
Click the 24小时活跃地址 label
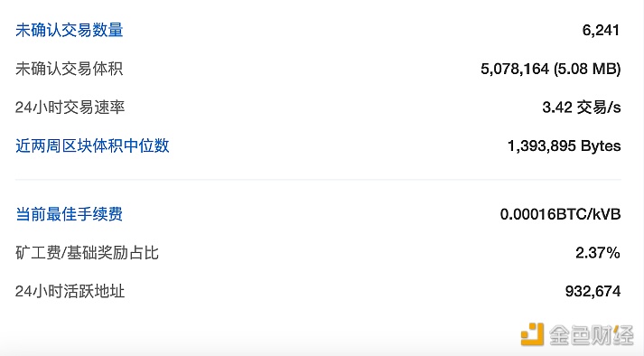[x=70, y=291]
